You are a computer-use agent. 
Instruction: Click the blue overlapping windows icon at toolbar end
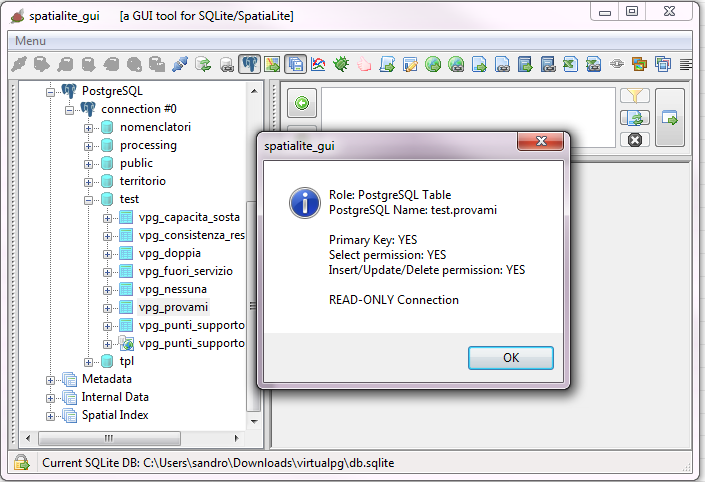[663, 64]
